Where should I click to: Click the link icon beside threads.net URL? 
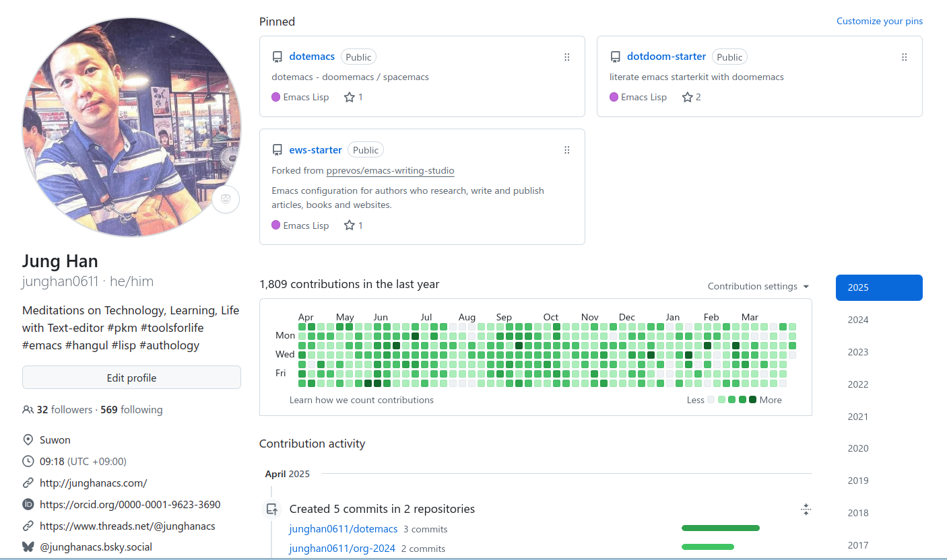coord(28,526)
